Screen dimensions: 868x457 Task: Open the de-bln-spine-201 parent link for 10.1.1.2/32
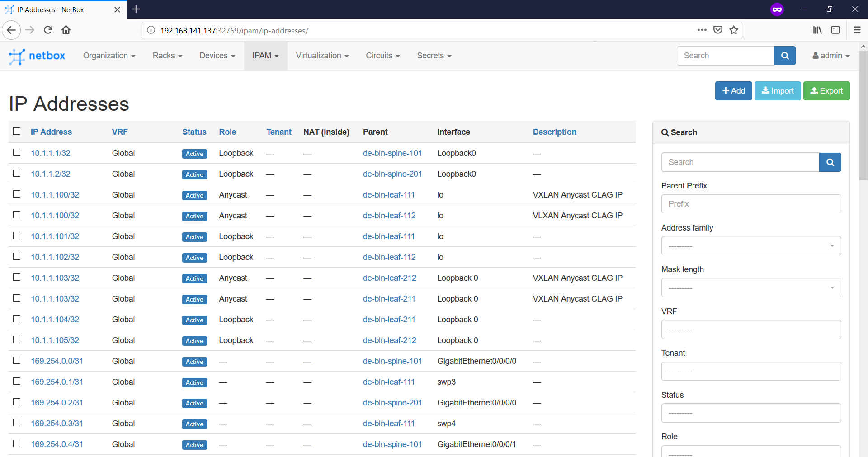click(392, 174)
